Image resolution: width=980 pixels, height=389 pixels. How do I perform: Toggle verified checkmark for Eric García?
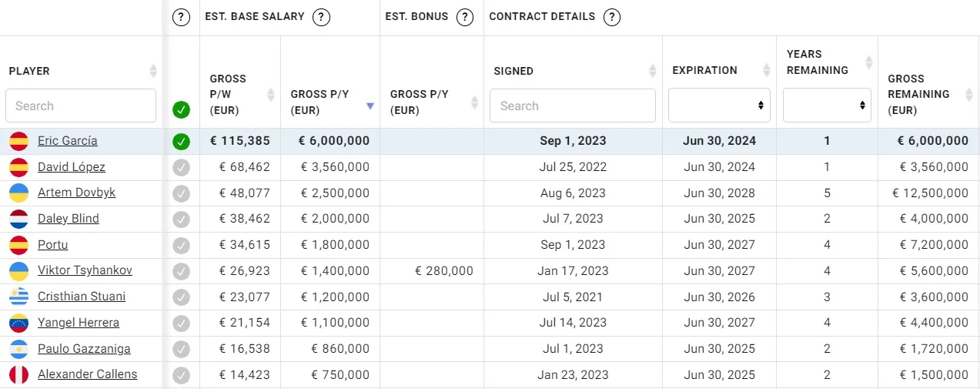click(181, 142)
